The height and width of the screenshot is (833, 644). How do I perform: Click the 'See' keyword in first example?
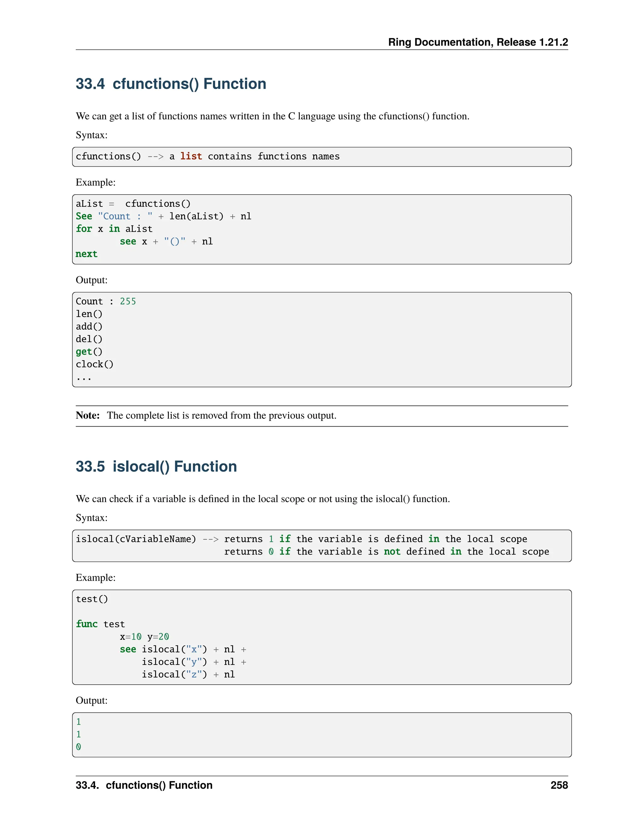(x=84, y=216)
